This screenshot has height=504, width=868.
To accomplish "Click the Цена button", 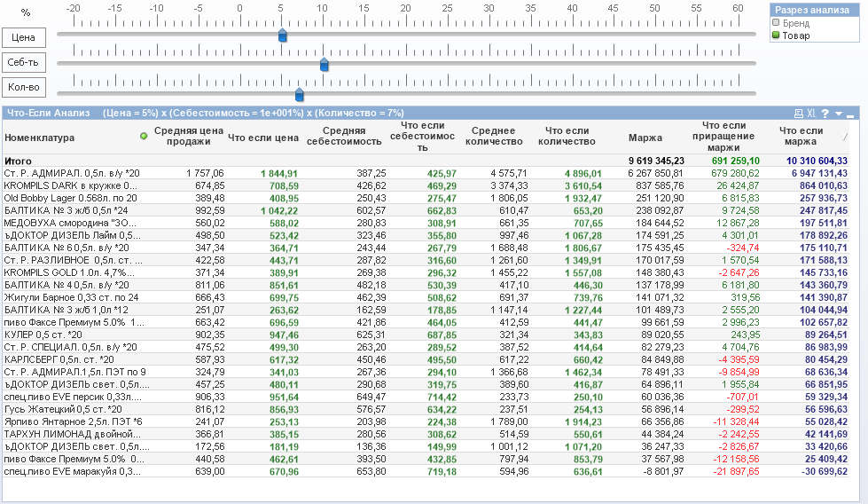I will click(x=24, y=37).
